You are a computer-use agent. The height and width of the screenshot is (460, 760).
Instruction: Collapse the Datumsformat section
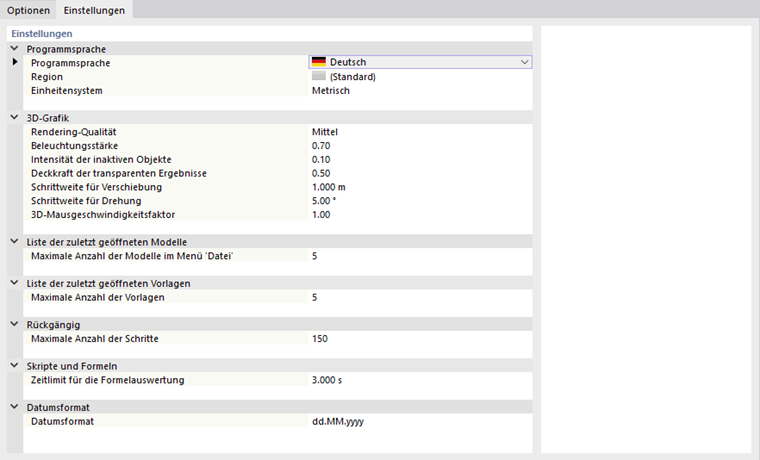click(15, 407)
